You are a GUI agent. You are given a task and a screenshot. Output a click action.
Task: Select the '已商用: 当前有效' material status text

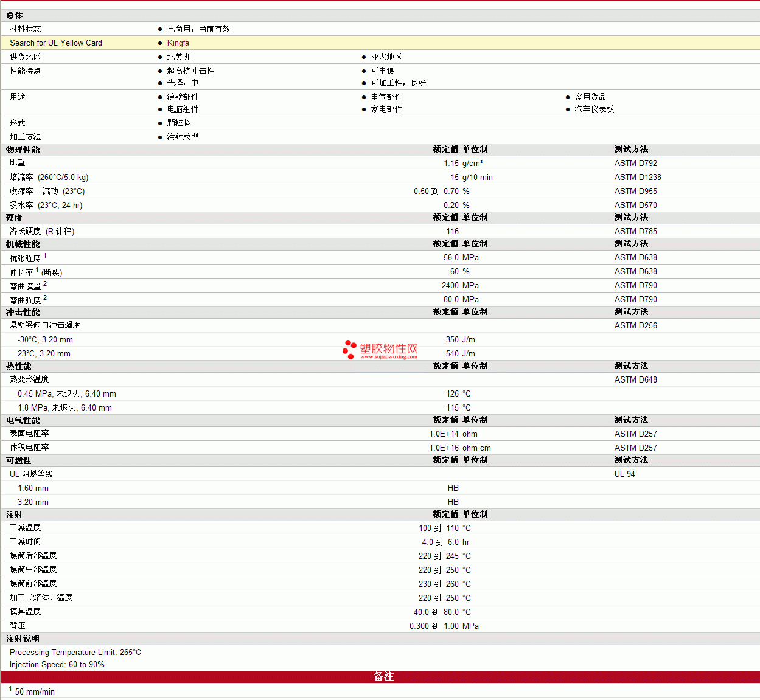(199, 29)
